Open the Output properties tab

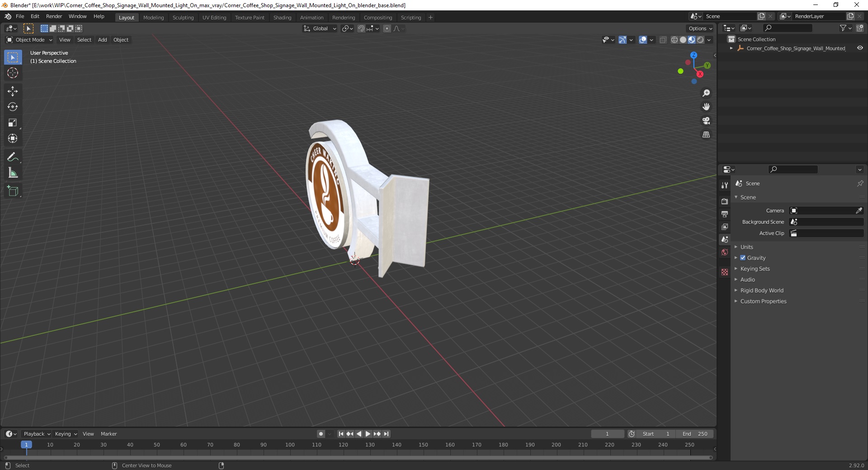[x=725, y=214]
